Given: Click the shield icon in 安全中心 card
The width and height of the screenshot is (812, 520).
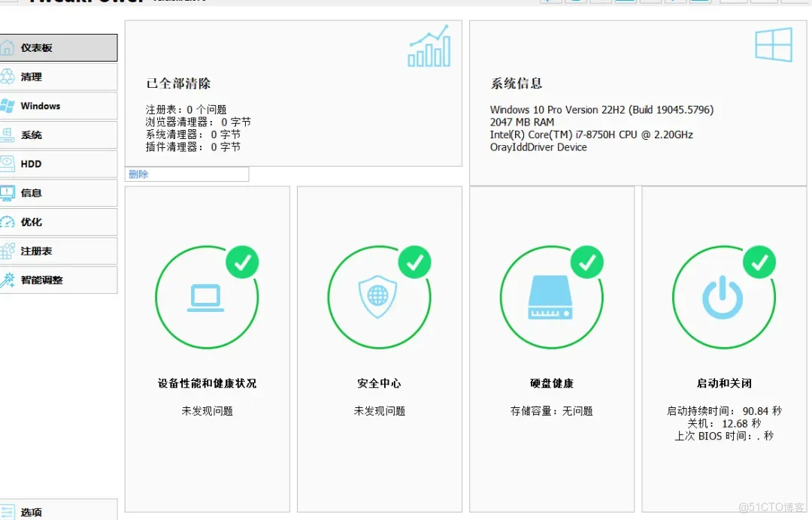Looking at the screenshot, I should click(380, 296).
